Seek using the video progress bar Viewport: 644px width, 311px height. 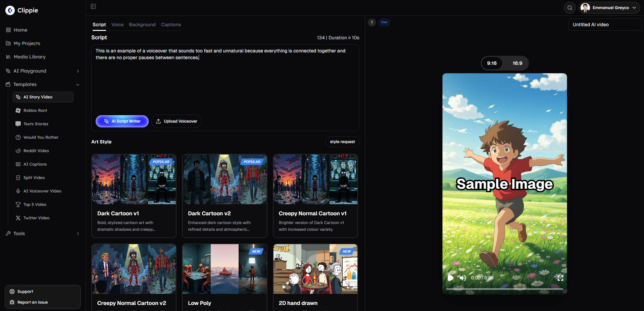tap(505, 289)
